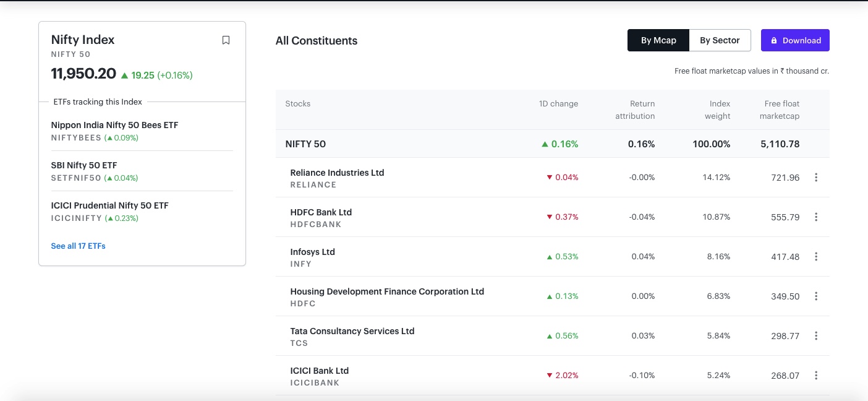Sort by Free float marketcap column
The height and width of the screenshot is (401, 868).
click(x=780, y=110)
